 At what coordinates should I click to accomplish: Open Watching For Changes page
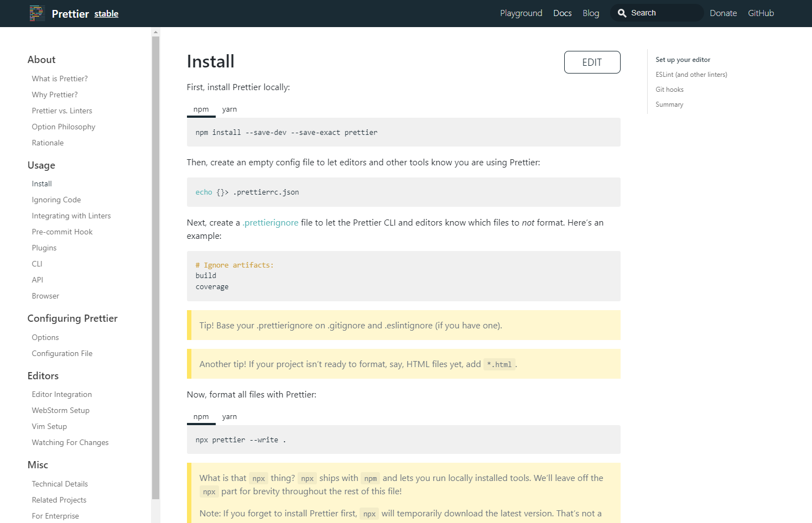tap(70, 442)
